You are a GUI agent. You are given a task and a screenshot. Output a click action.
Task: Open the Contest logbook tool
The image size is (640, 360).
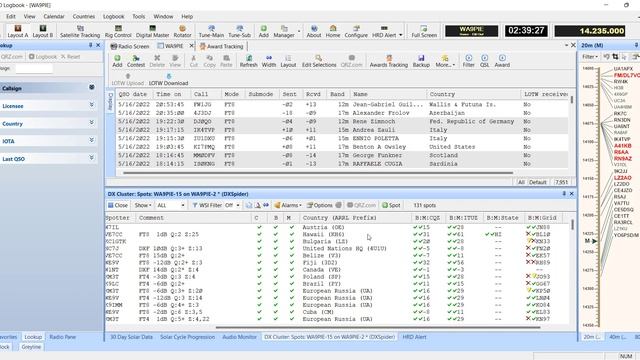click(136, 61)
